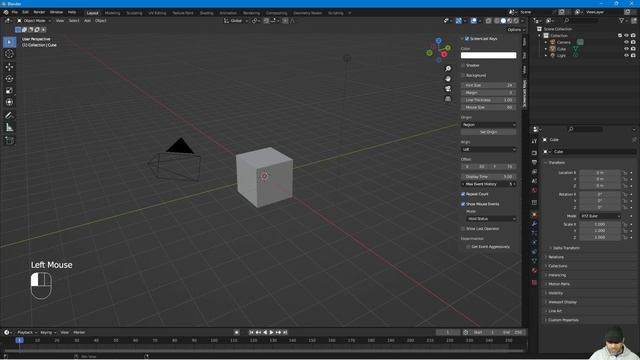Enable Show Last Operator checkbox
640x360 pixels.
(x=463, y=229)
